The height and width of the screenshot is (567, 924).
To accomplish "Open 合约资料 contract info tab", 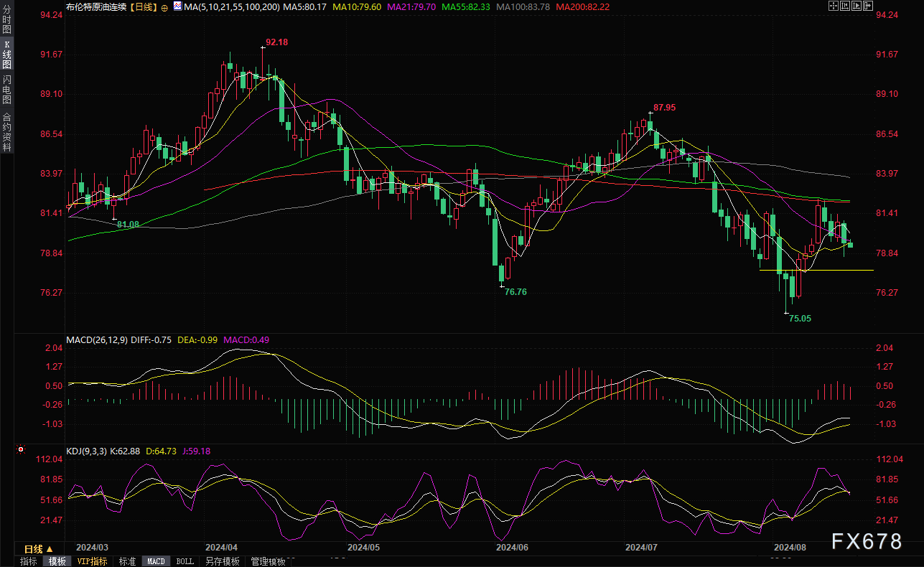I will (x=6, y=132).
